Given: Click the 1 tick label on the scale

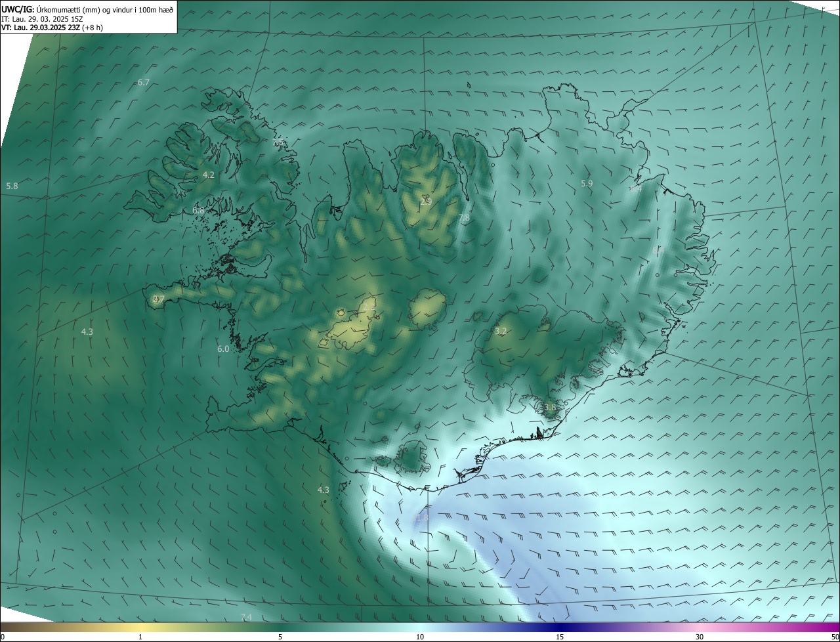Looking at the screenshot, I should (140, 637).
